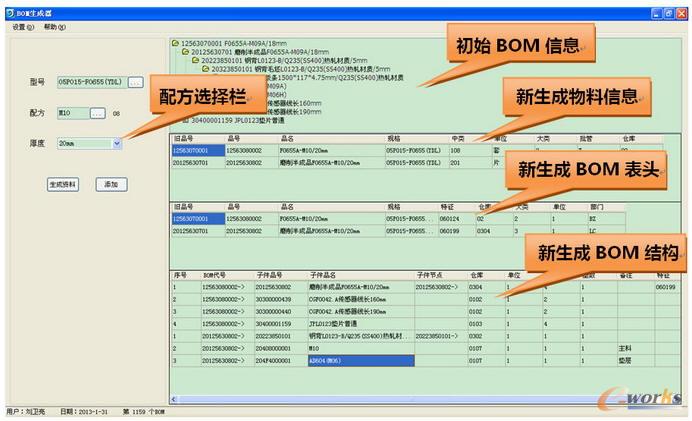This screenshot has height=421, width=692.
Task: Click into the 型号 input field
Action: coord(90,82)
